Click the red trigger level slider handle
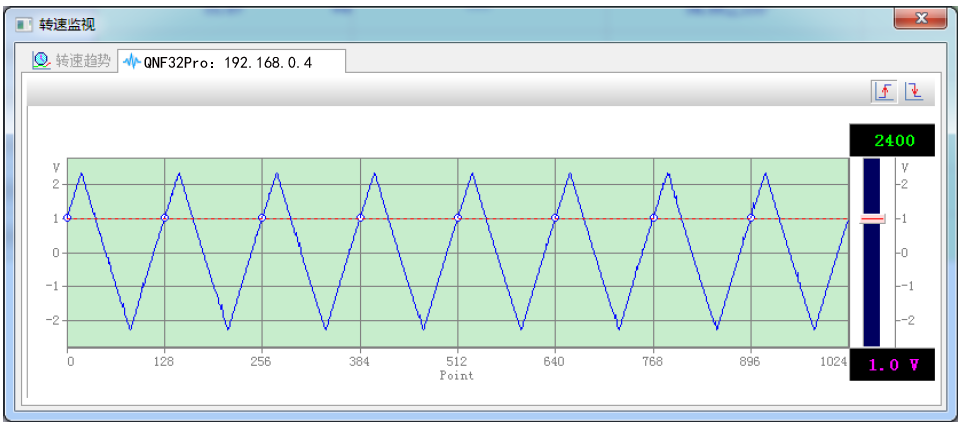The image size is (963, 429). point(872,218)
